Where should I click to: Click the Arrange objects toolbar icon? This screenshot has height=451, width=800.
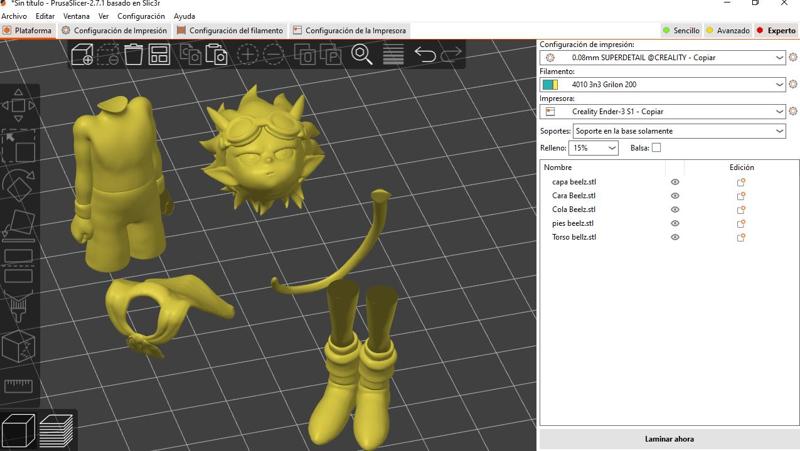(x=158, y=55)
